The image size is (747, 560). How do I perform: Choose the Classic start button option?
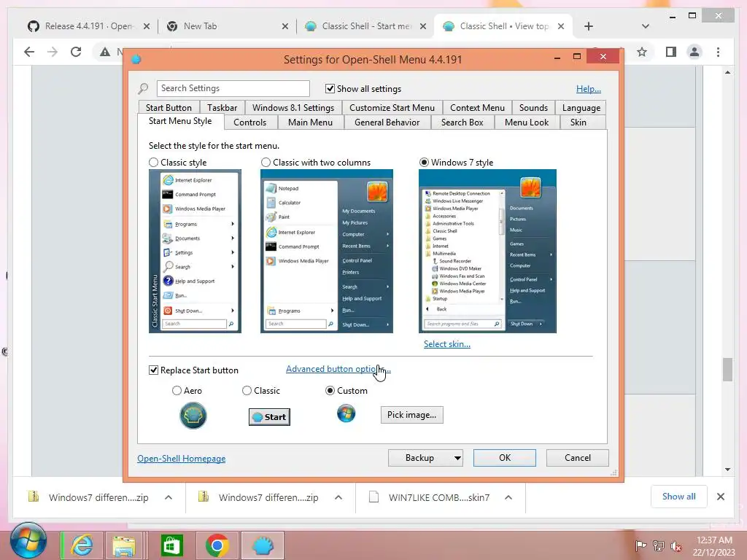point(247,391)
